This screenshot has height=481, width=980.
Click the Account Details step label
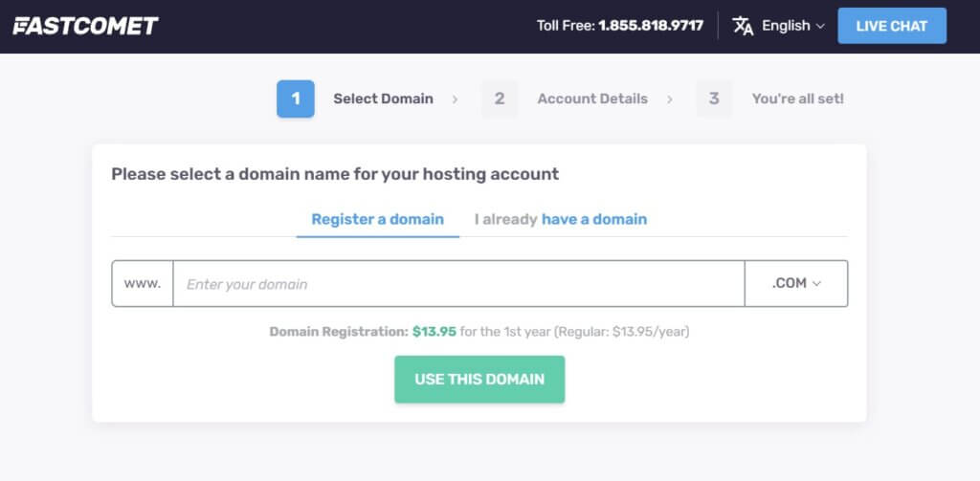pos(592,98)
